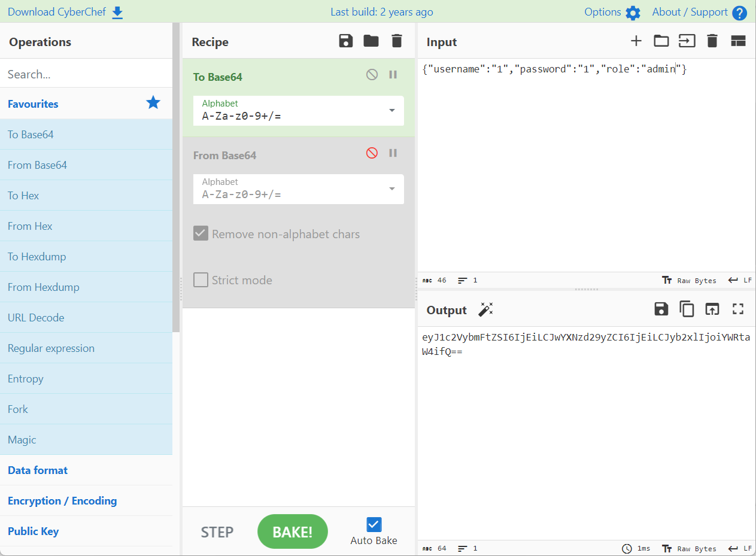The height and width of the screenshot is (556, 756).
Task: Add a new input tab
Action: point(636,41)
